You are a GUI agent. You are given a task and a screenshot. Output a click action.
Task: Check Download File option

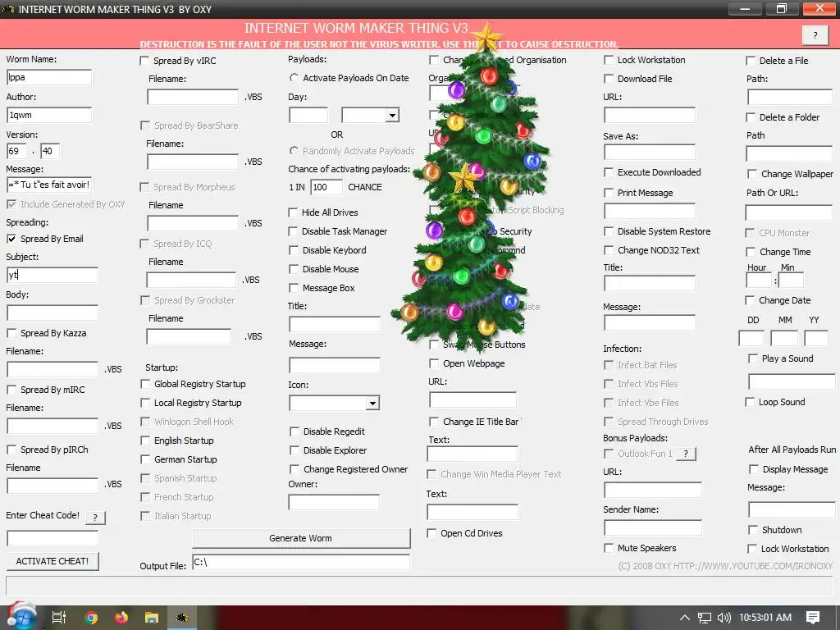click(x=609, y=79)
